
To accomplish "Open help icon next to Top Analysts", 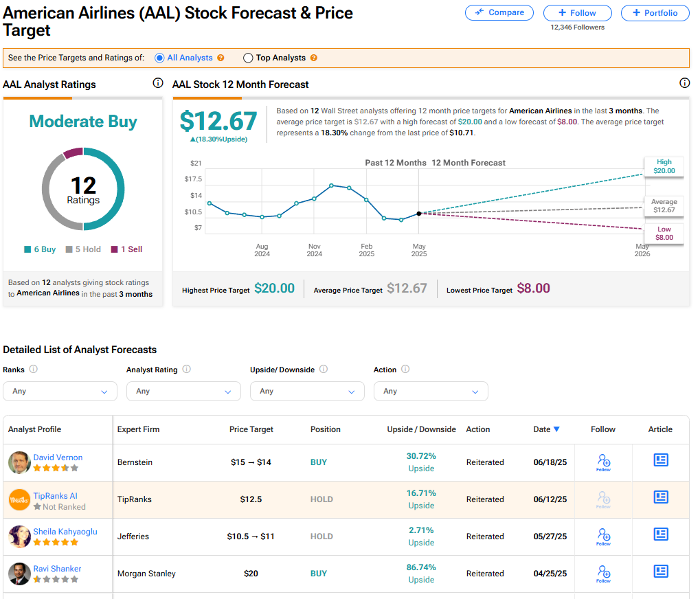I will click(314, 58).
